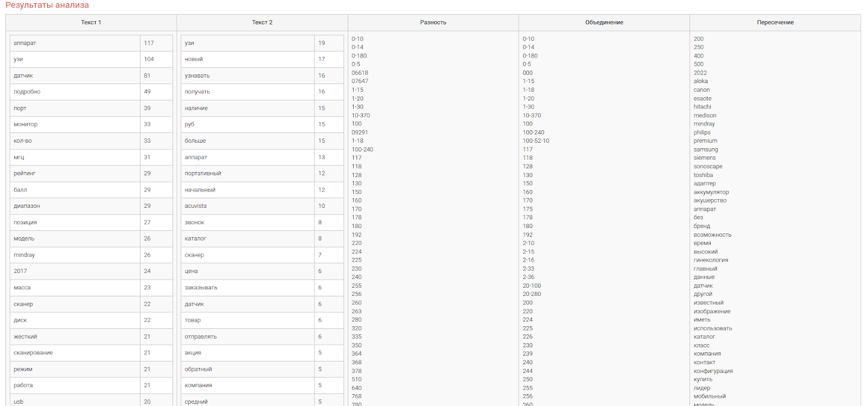The image size is (868, 406).
Task: Click "06618" in the Разность list
Action: pyautogui.click(x=360, y=73)
